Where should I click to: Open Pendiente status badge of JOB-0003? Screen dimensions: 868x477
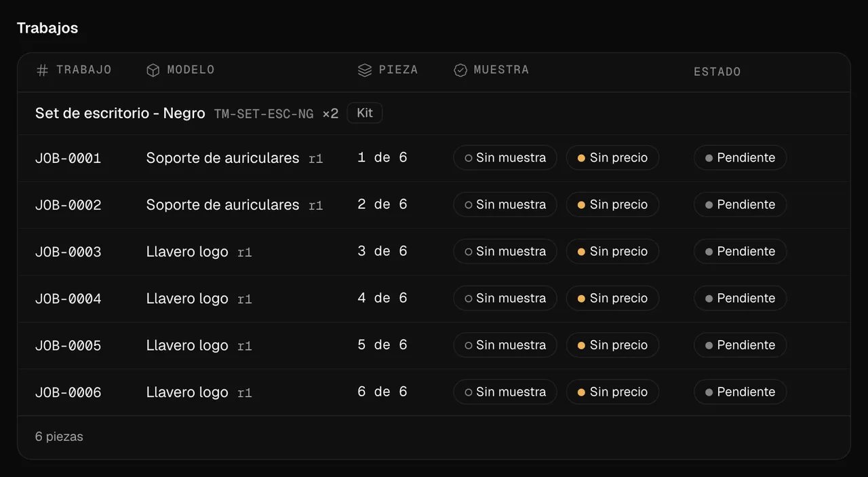740,251
